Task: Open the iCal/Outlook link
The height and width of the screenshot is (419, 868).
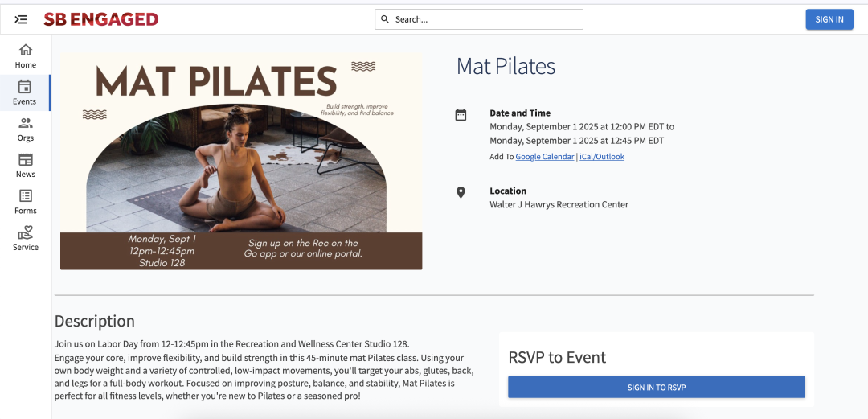Action: pos(602,157)
